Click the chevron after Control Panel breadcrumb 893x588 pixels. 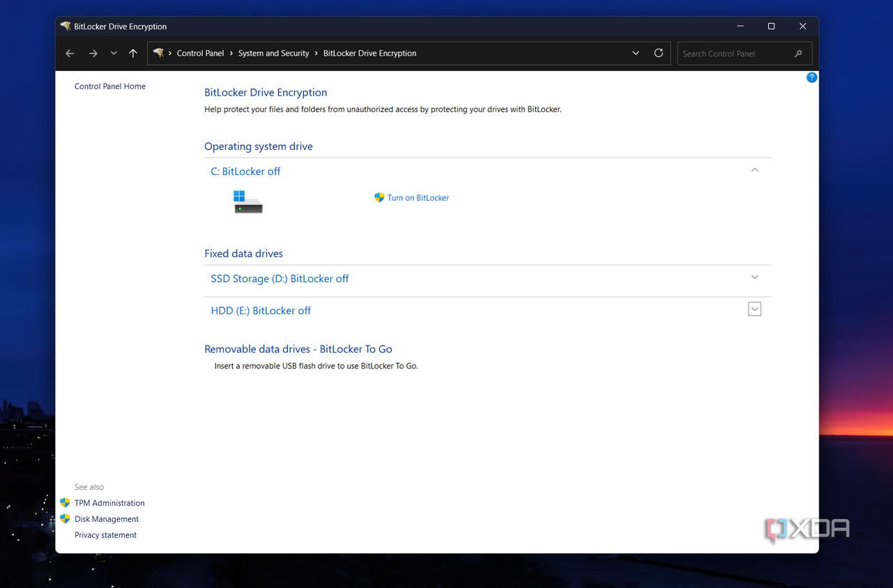231,54
